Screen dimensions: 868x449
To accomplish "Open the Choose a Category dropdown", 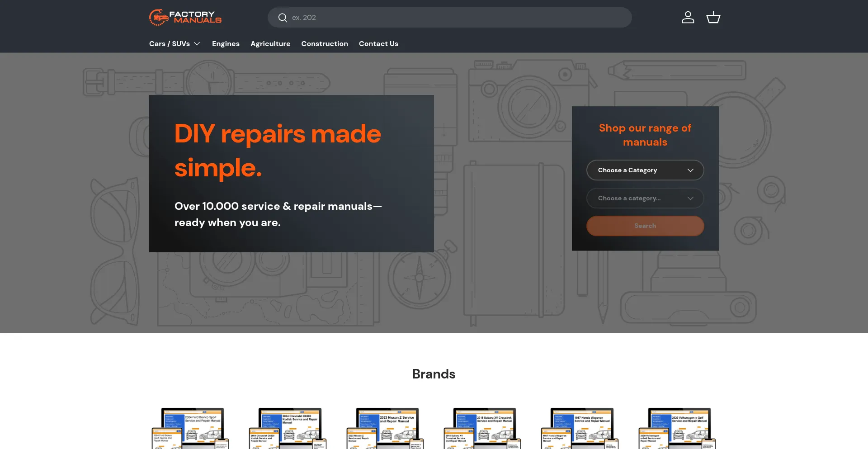I will click(x=645, y=170).
